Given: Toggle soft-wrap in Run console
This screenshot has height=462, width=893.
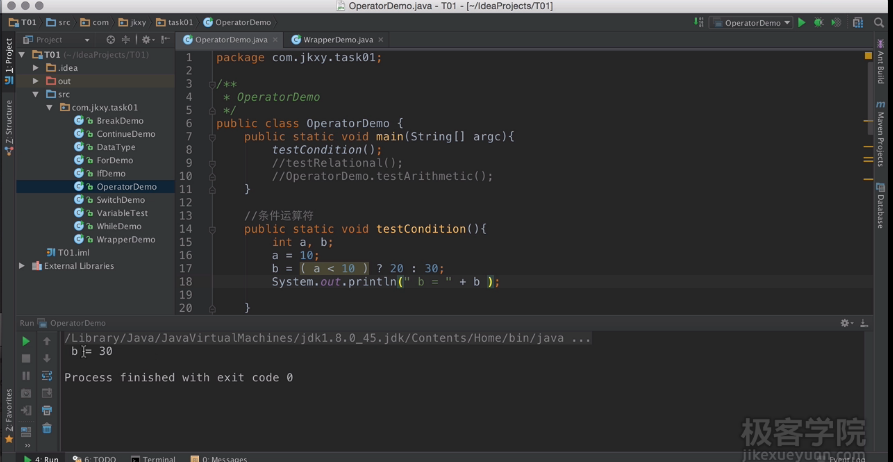Looking at the screenshot, I should click(x=47, y=375).
